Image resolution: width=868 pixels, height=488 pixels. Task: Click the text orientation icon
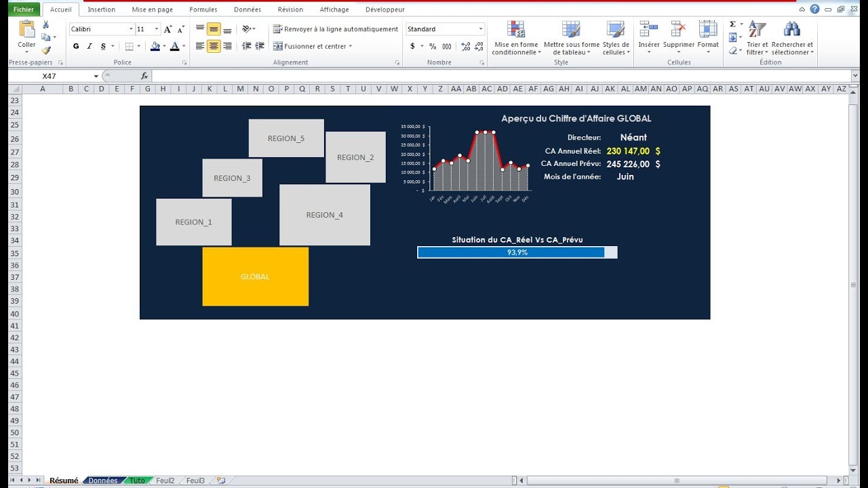247,29
